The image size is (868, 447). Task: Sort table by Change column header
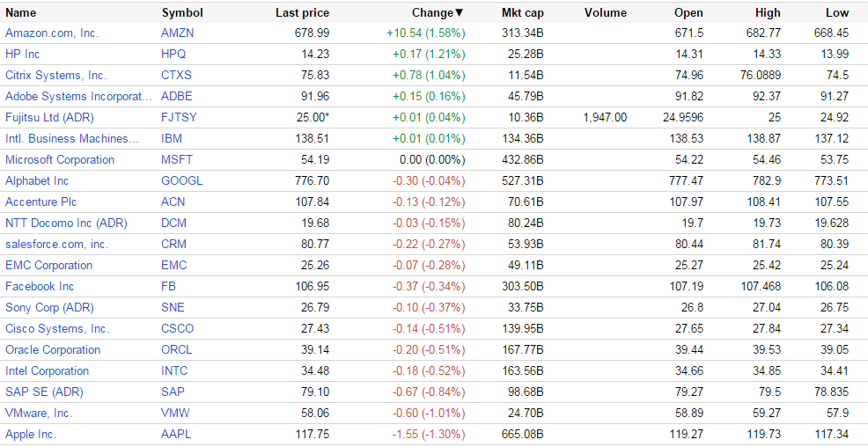pos(437,12)
